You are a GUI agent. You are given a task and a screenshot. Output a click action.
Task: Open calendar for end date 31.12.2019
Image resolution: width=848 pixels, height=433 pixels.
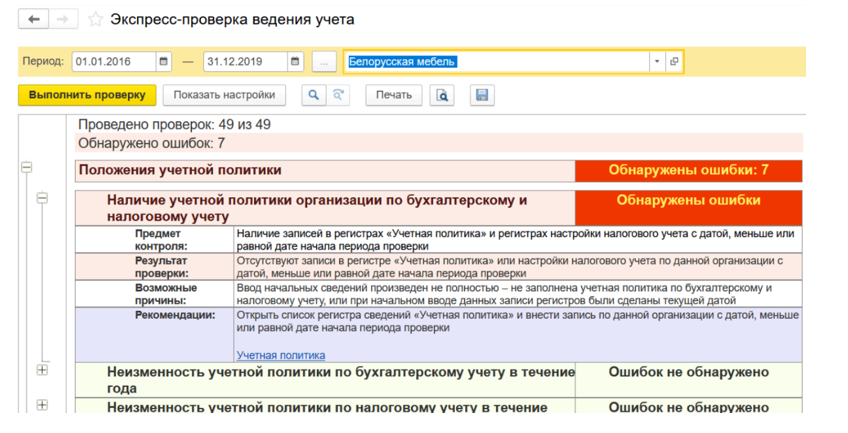click(x=295, y=62)
